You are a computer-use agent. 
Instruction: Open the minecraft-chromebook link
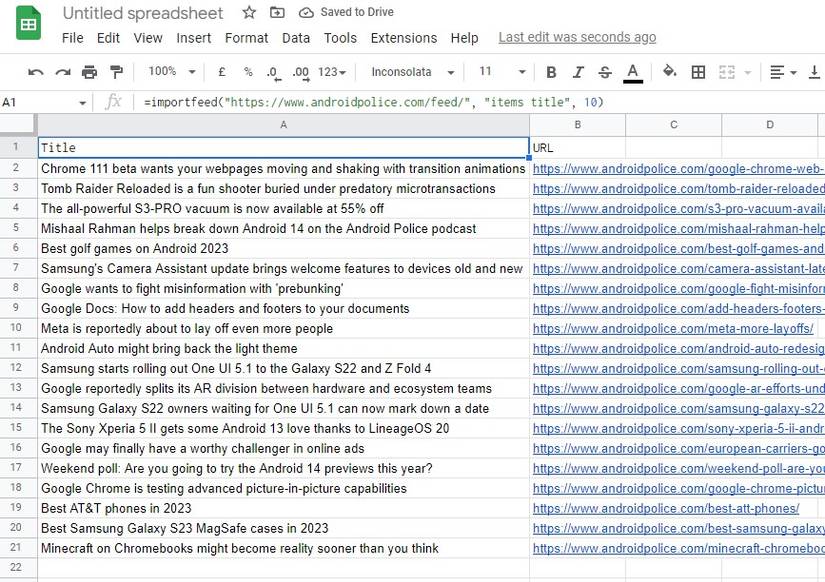(x=678, y=549)
